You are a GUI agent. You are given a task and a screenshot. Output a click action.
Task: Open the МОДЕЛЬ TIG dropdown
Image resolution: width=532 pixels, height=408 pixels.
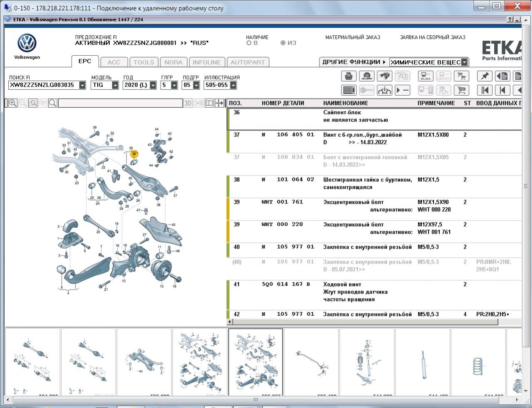click(x=115, y=85)
